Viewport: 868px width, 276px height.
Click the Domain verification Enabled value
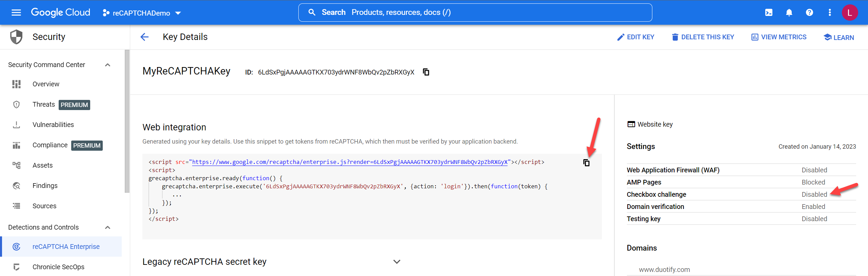point(813,207)
